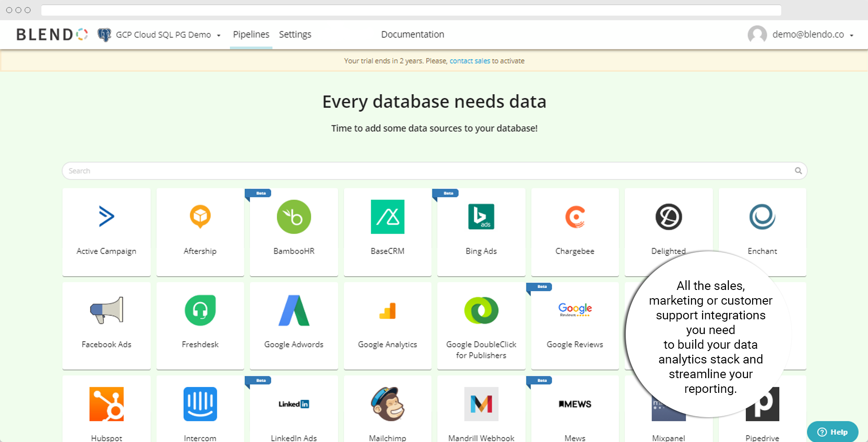Click the Delighted label text
868x442 pixels.
click(x=668, y=251)
